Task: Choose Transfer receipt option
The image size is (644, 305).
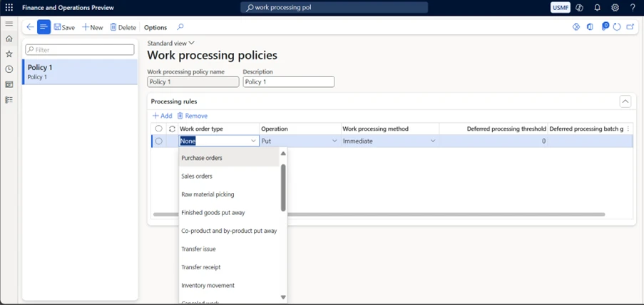Action: 229,267
